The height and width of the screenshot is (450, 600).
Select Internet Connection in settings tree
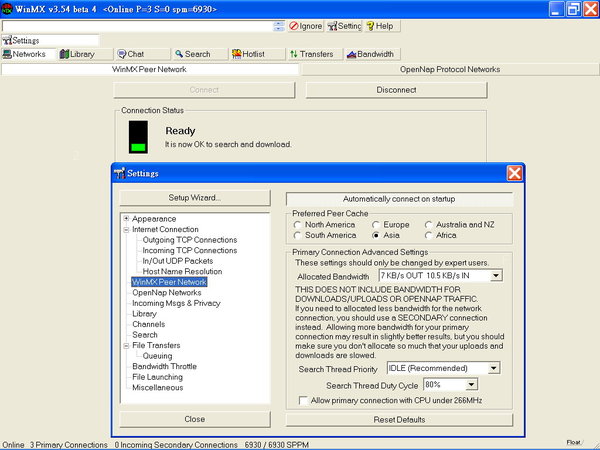point(165,229)
